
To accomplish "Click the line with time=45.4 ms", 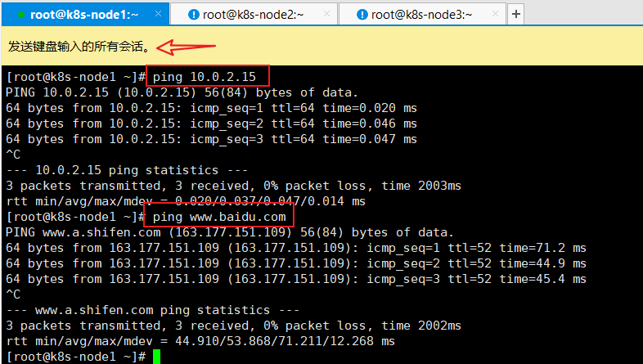I will [296, 279].
